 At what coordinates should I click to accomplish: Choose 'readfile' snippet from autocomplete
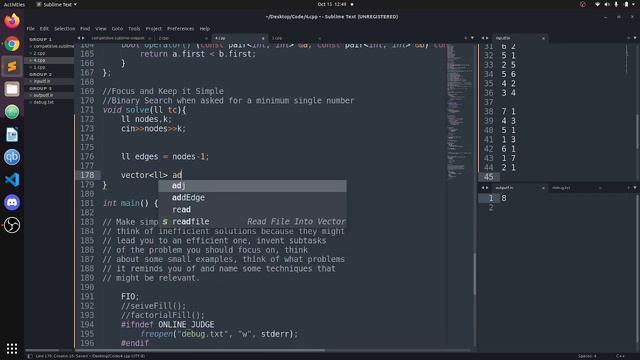[x=252, y=221]
